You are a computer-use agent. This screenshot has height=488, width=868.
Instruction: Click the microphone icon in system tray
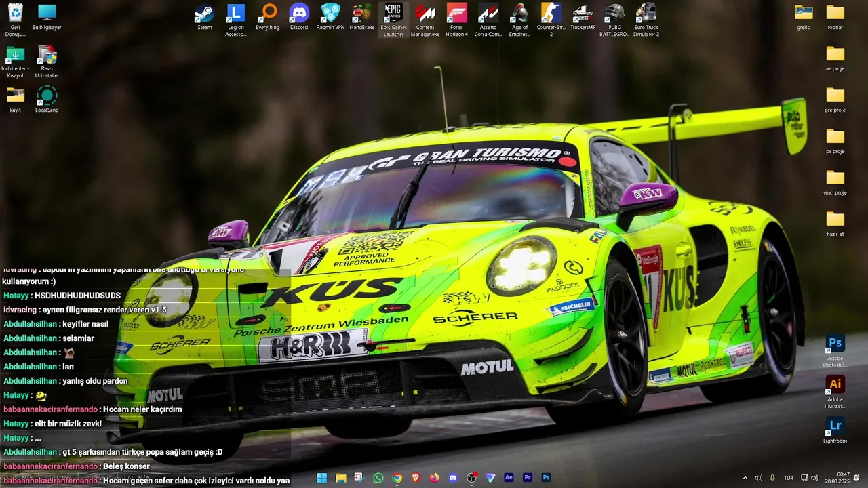[x=772, y=478]
